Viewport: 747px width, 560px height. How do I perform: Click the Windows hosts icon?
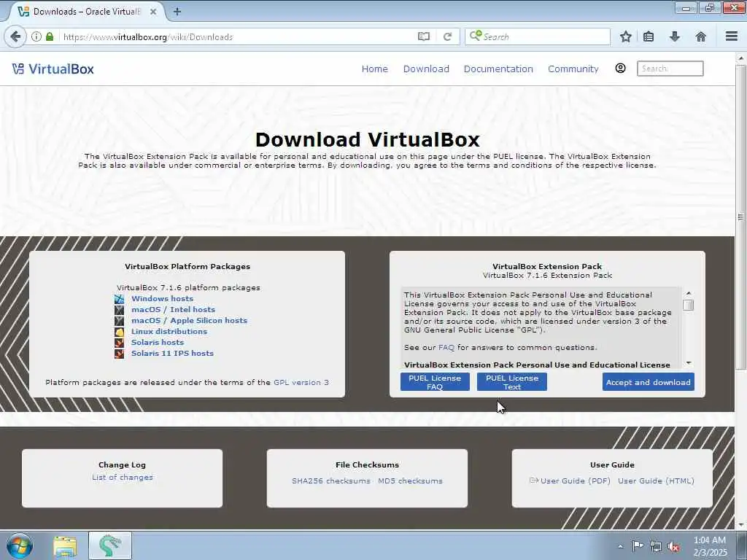[x=119, y=299]
